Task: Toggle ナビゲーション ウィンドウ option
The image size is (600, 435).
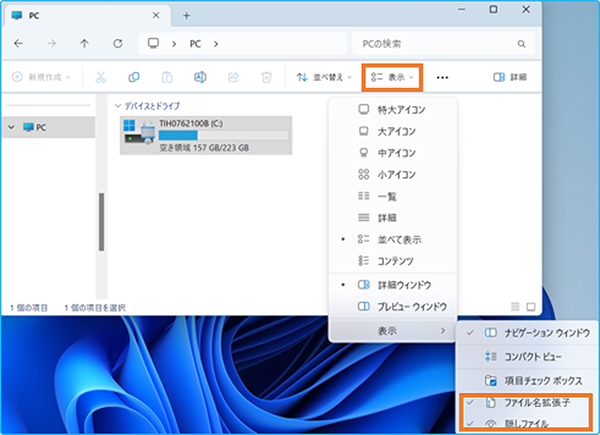Action: (x=527, y=333)
